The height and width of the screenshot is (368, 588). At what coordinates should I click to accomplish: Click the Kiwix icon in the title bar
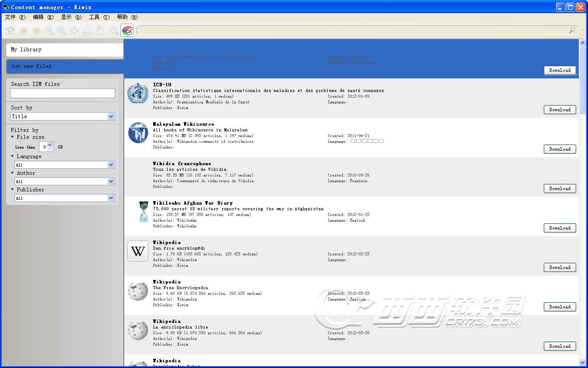pos(6,7)
